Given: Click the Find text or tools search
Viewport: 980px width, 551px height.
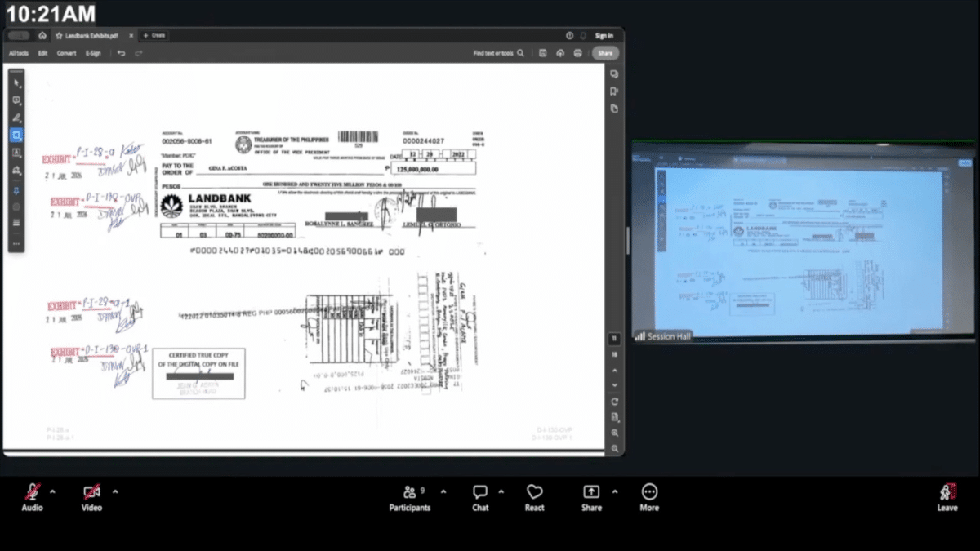Looking at the screenshot, I should click(x=498, y=53).
